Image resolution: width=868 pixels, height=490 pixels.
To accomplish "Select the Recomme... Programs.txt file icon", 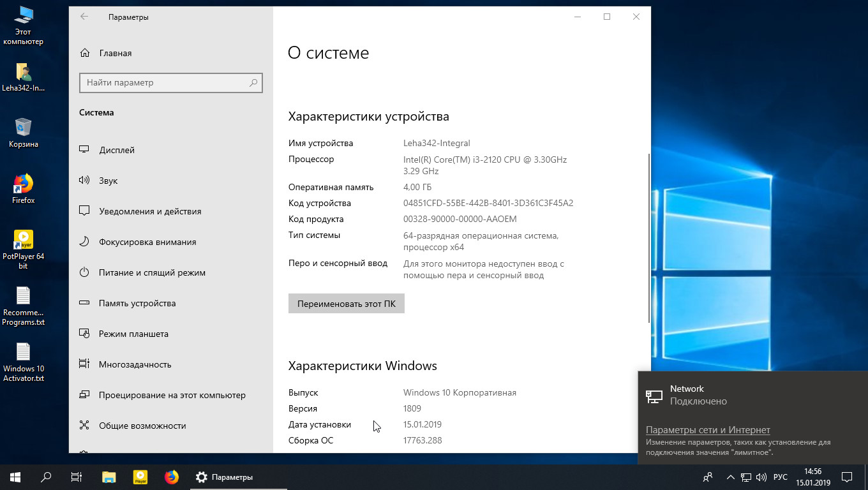I will tap(23, 306).
